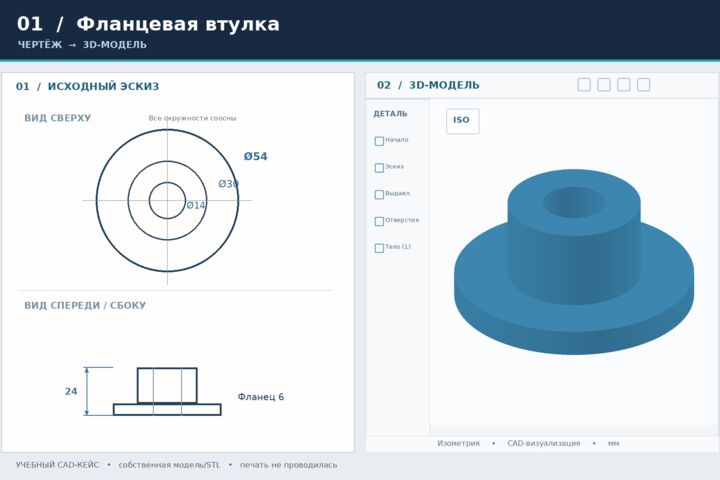The width and height of the screenshot is (720, 480).
Task: Click the Ø14 diameter label
Action: (x=196, y=205)
